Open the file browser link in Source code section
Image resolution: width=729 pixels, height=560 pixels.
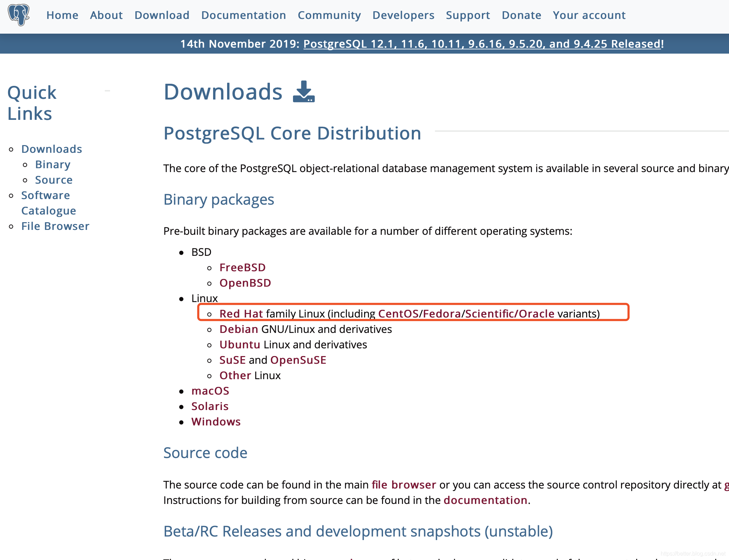point(404,485)
